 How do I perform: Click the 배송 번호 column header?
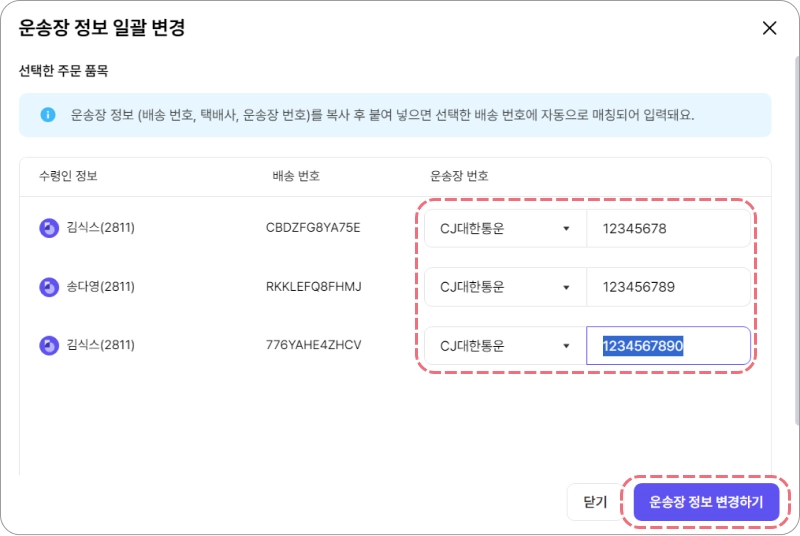click(x=296, y=176)
